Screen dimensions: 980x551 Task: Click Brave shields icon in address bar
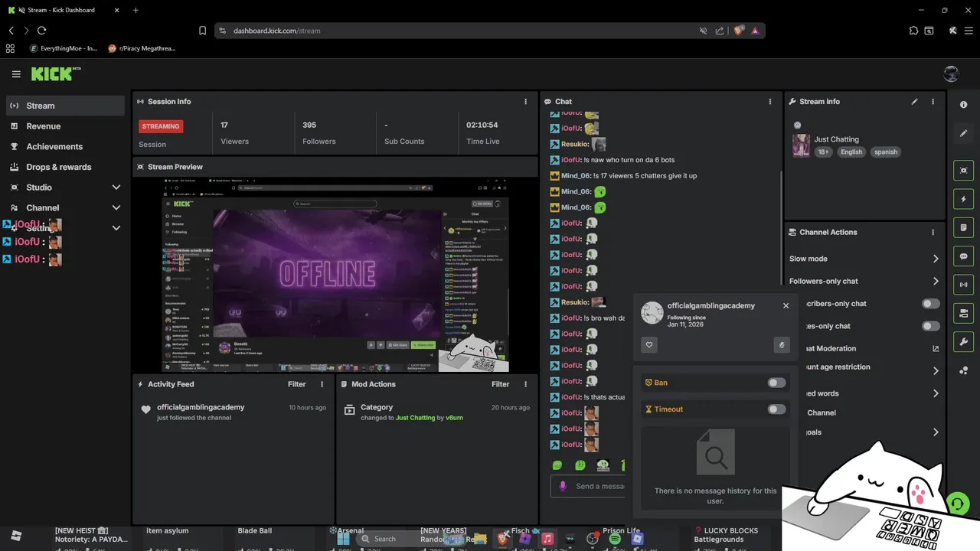(738, 31)
